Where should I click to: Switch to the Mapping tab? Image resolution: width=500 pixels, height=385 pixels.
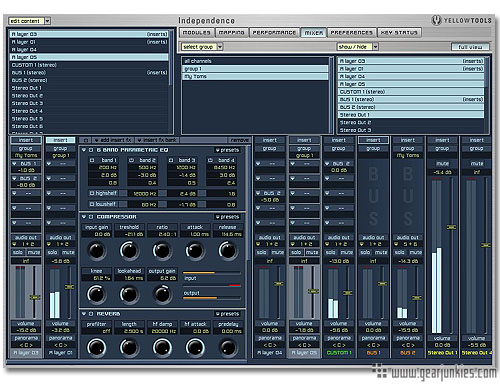tap(231, 33)
